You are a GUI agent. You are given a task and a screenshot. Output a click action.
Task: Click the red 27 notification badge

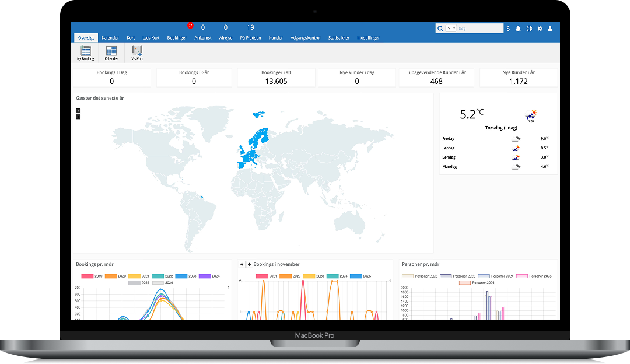coord(190,26)
